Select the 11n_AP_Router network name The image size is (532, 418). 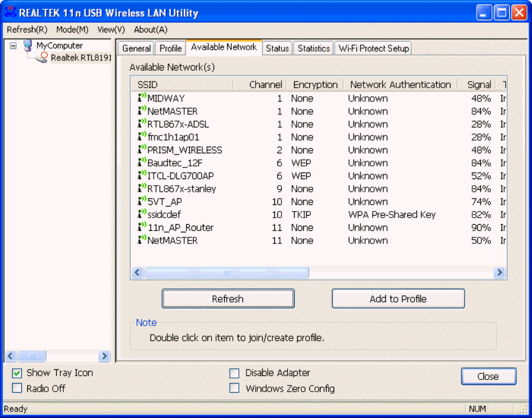click(181, 227)
